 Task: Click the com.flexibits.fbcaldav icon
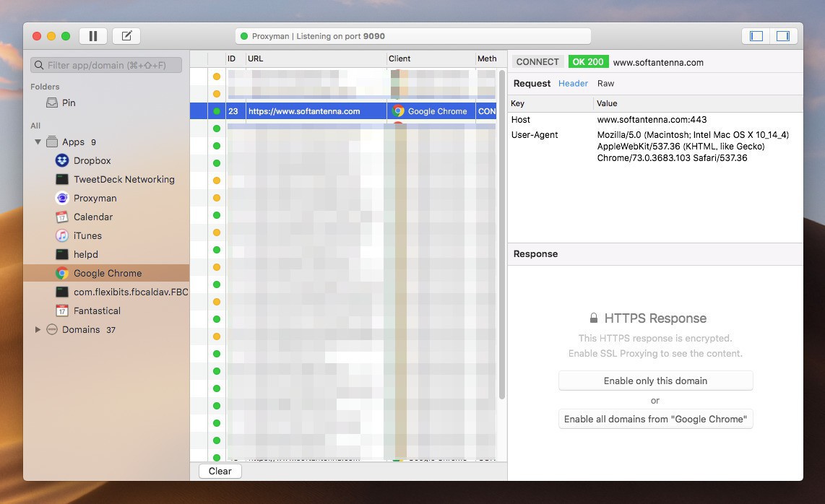[x=62, y=292]
